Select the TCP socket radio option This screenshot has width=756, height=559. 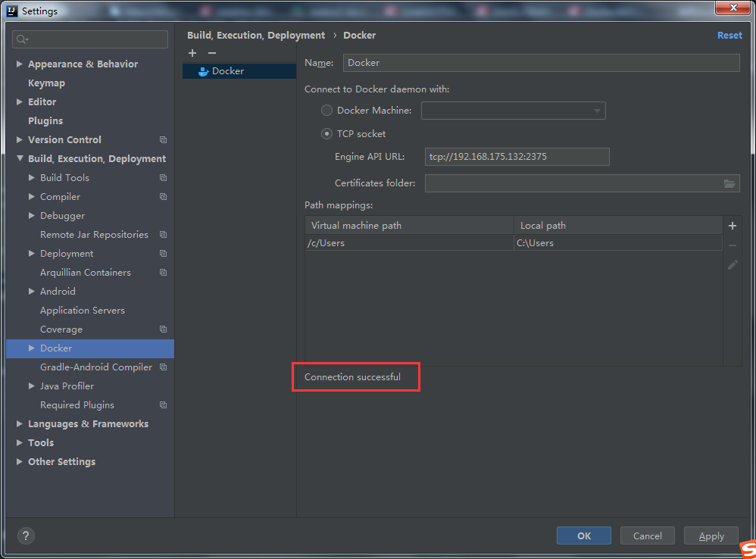tap(327, 134)
